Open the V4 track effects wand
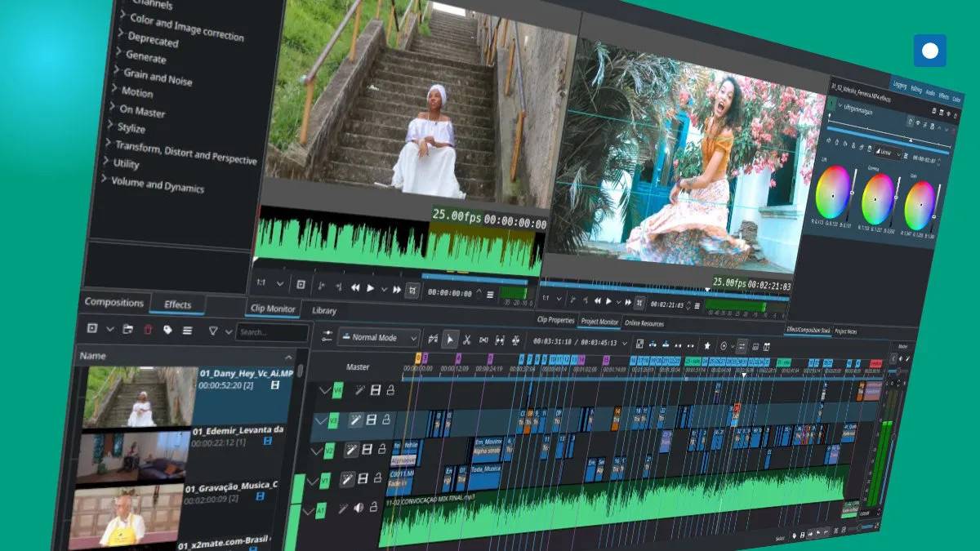The height and width of the screenshot is (551, 980). click(x=359, y=391)
